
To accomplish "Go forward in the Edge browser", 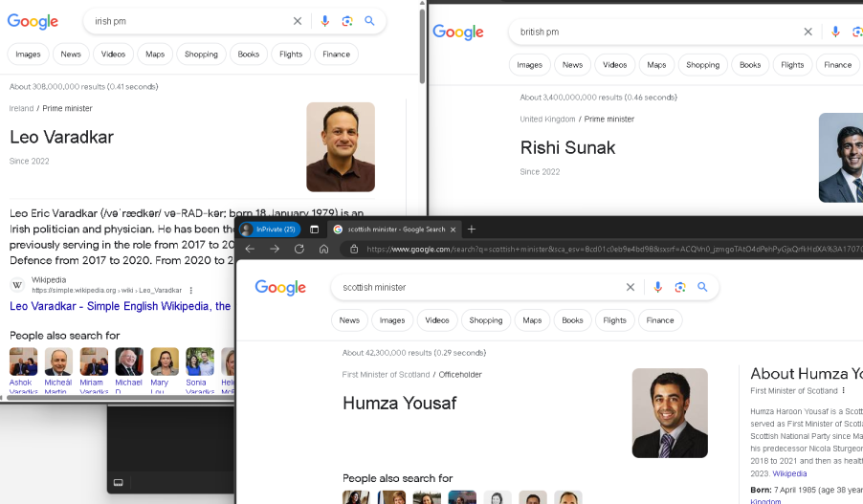I will [275, 249].
